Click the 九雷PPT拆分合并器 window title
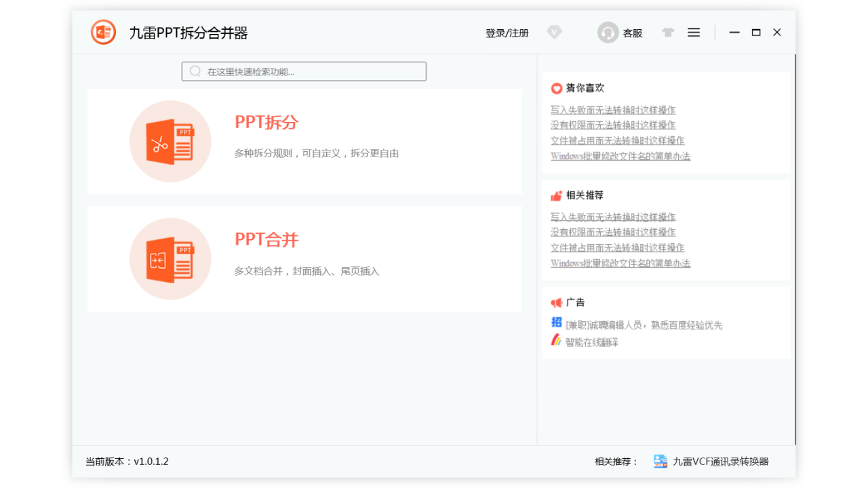Viewport: 868px width, 488px height. [189, 33]
